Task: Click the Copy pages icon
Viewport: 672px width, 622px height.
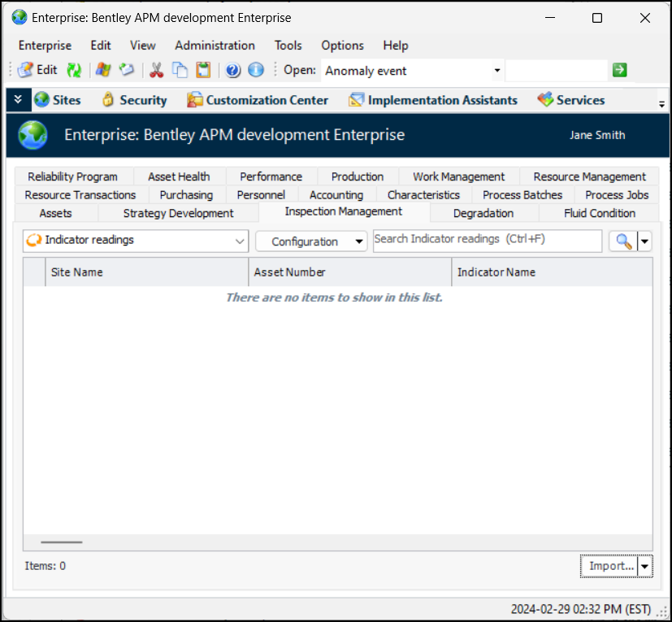Action: pos(180,70)
